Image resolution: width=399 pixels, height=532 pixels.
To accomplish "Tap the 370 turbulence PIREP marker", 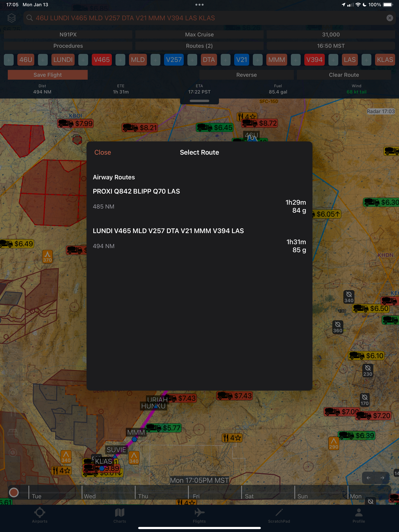I will (x=47, y=257).
